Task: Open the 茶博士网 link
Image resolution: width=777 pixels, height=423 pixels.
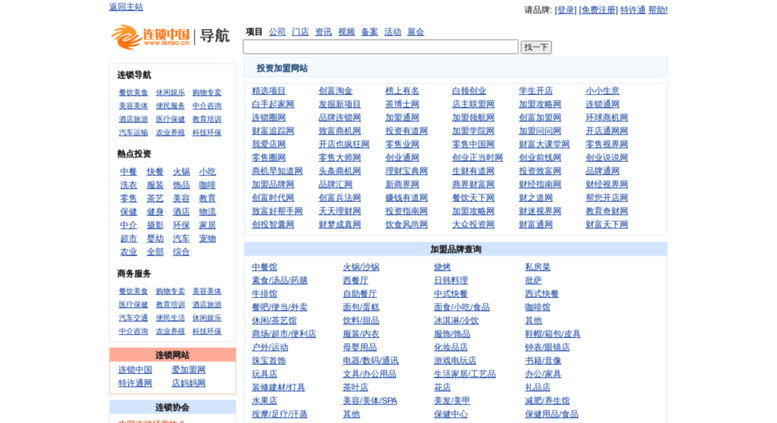Action: pyautogui.click(x=402, y=105)
